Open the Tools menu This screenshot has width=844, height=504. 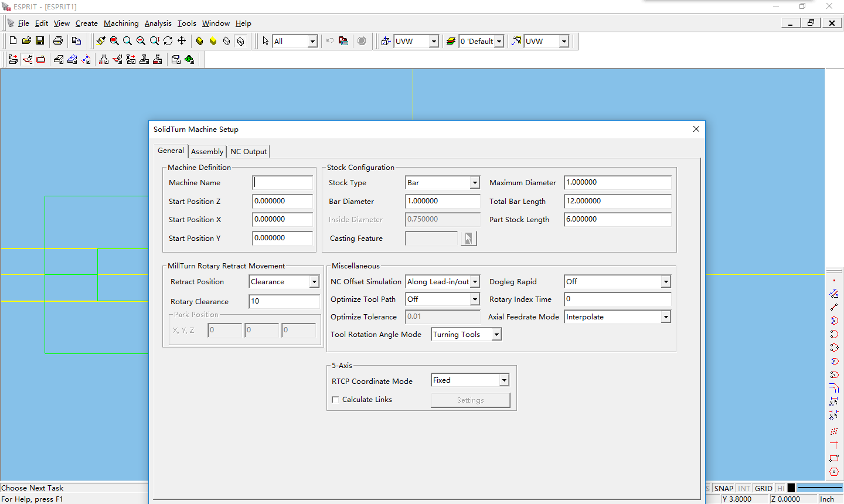(x=187, y=23)
